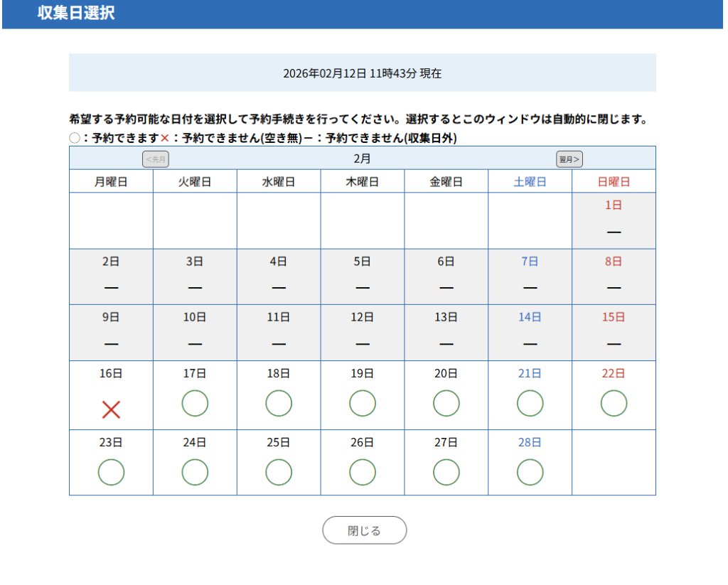The image size is (728, 585).
Task: Choose the circle icon under 18日
Action: [x=279, y=404]
